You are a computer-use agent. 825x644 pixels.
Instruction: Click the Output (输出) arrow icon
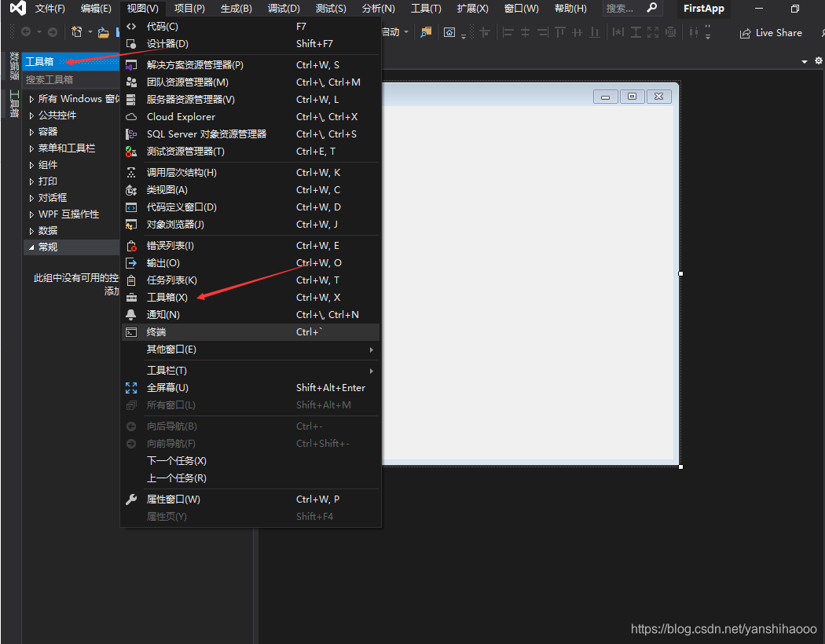pos(131,263)
